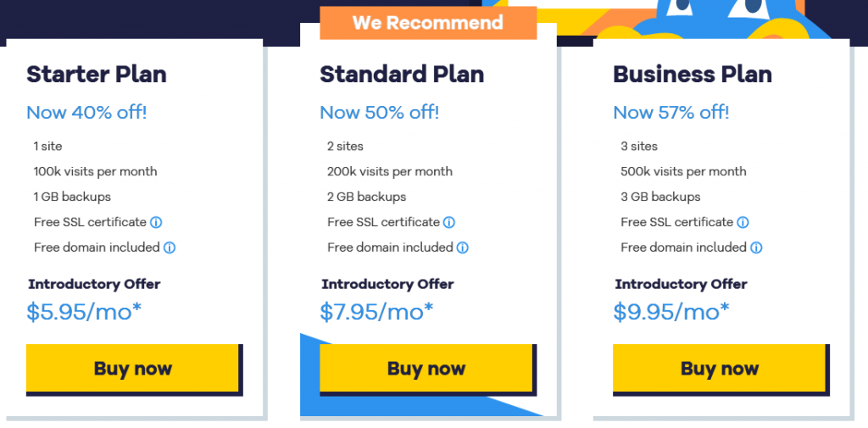The width and height of the screenshot is (868, 428).
Task: Click the orange We Recommend badge
Action: click(428, 23)
